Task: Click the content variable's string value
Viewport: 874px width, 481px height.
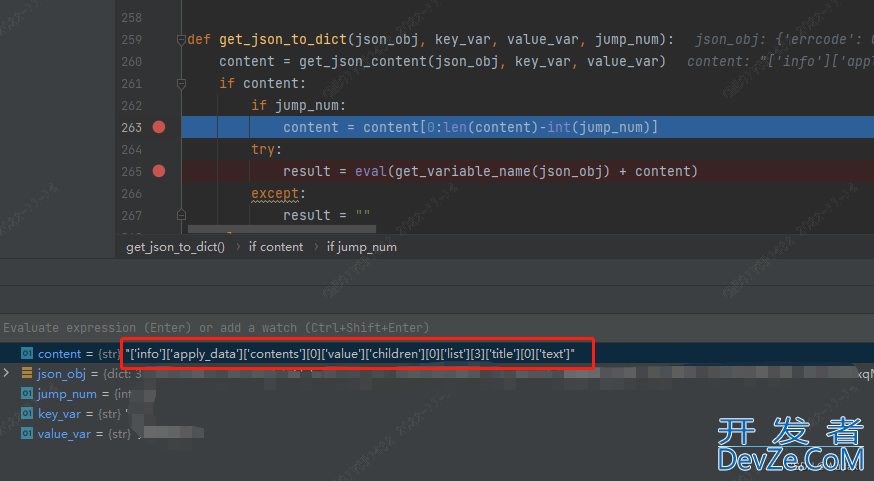Action: pos(350,353)
